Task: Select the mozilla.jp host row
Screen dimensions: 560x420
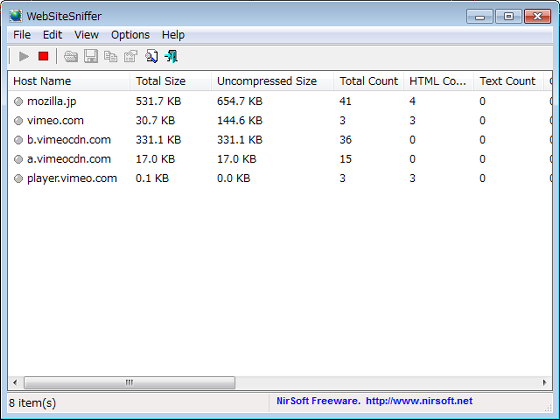Action: [x=280, y=101]
